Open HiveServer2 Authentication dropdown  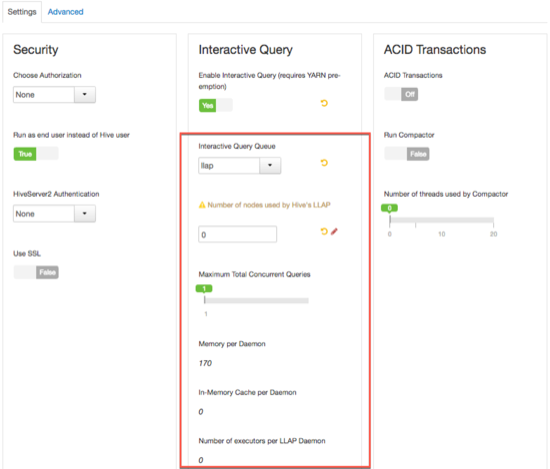pyautogui.click(x=54, y=214)
